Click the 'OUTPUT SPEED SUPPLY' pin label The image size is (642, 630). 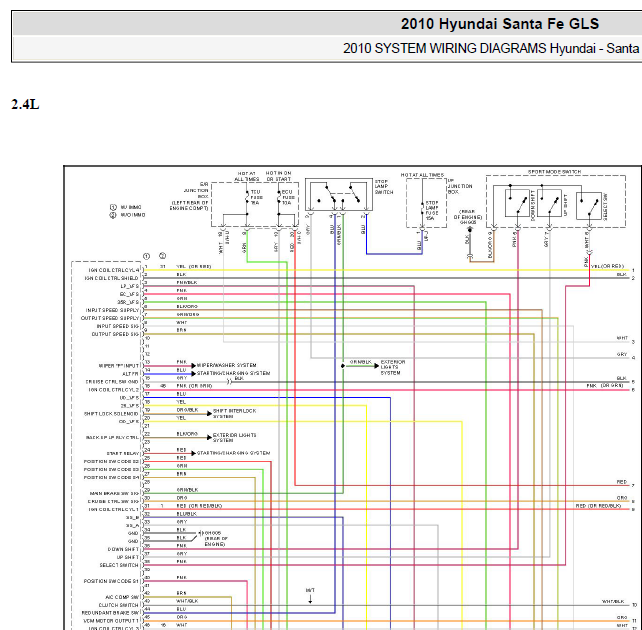110,318
